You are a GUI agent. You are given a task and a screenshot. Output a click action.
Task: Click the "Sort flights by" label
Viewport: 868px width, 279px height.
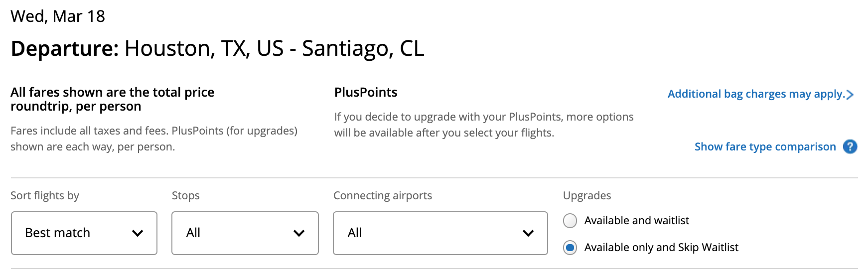45,196
